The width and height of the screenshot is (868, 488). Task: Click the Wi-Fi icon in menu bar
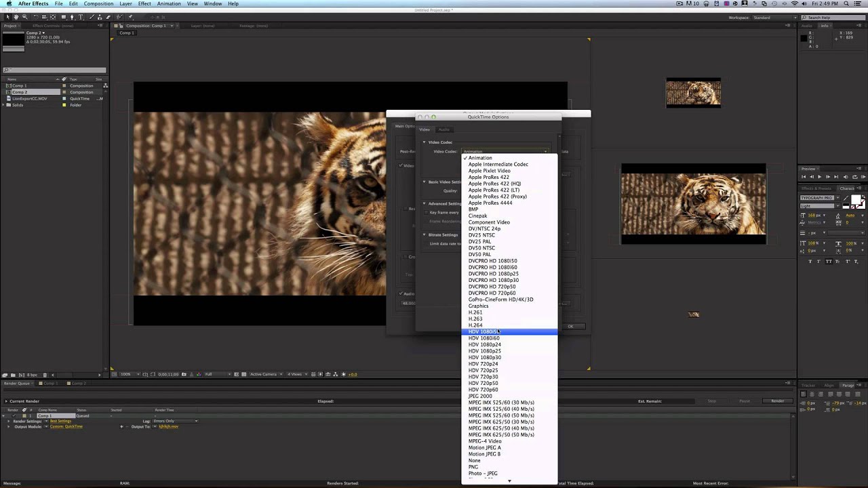point(795,3)
